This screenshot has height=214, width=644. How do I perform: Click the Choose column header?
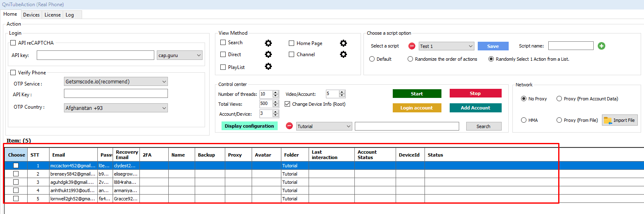pyautogui.click(x=17, y=155)
